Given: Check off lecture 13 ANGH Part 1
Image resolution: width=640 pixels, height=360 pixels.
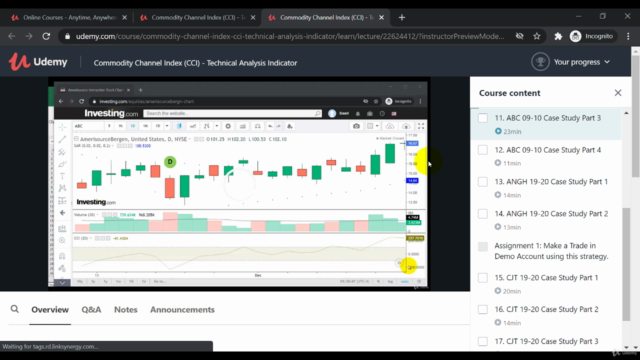Looking at the screenshot, I should (x=483, y=182).
